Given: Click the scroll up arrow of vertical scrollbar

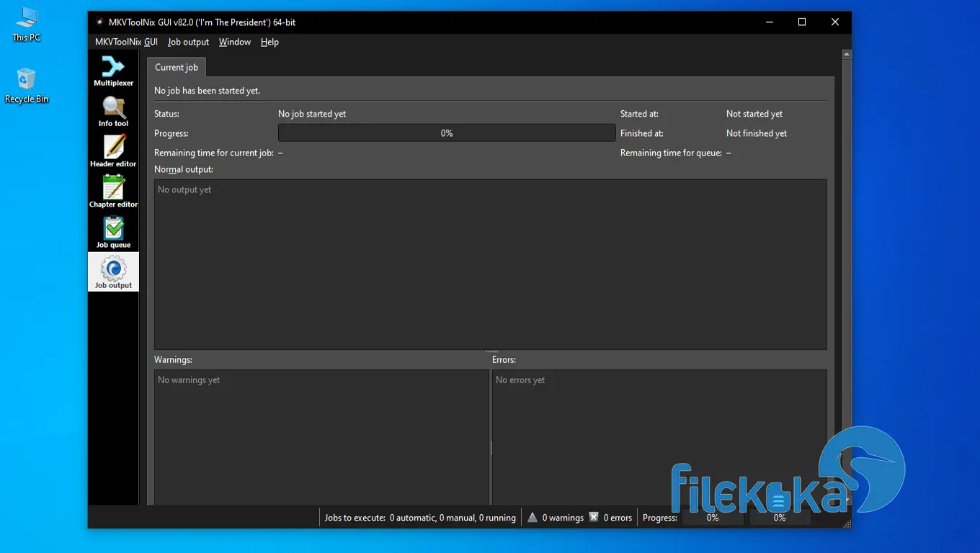Looking at the screenshot, I should coord(847,54).
